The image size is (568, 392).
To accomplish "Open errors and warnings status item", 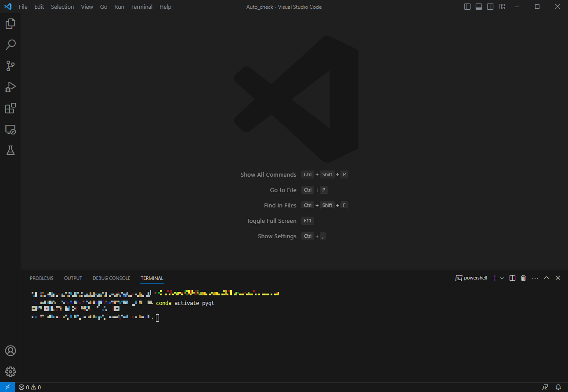I will tap(30, 387).
